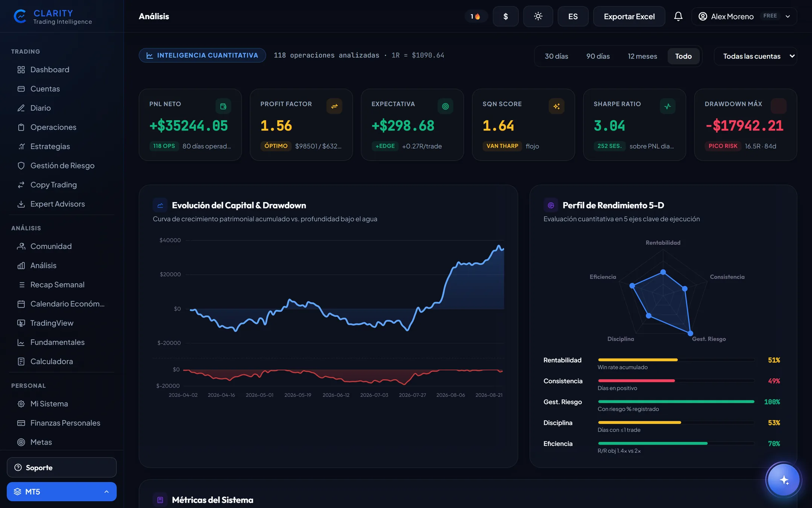
Task: Select the Todo range tab
Action: coord(683,56)
